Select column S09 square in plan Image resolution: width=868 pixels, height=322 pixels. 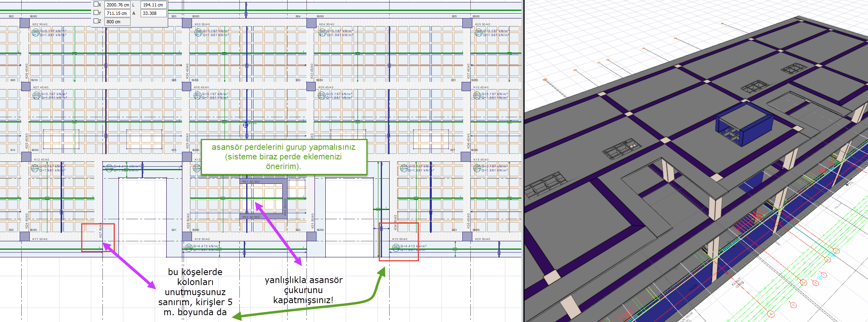click(x=186, y=86)
